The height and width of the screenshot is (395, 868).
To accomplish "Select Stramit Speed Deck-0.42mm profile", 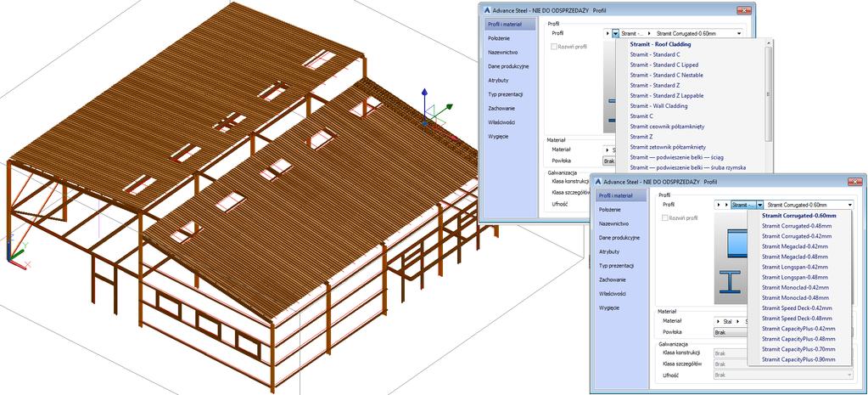I will tap(798, 308).
